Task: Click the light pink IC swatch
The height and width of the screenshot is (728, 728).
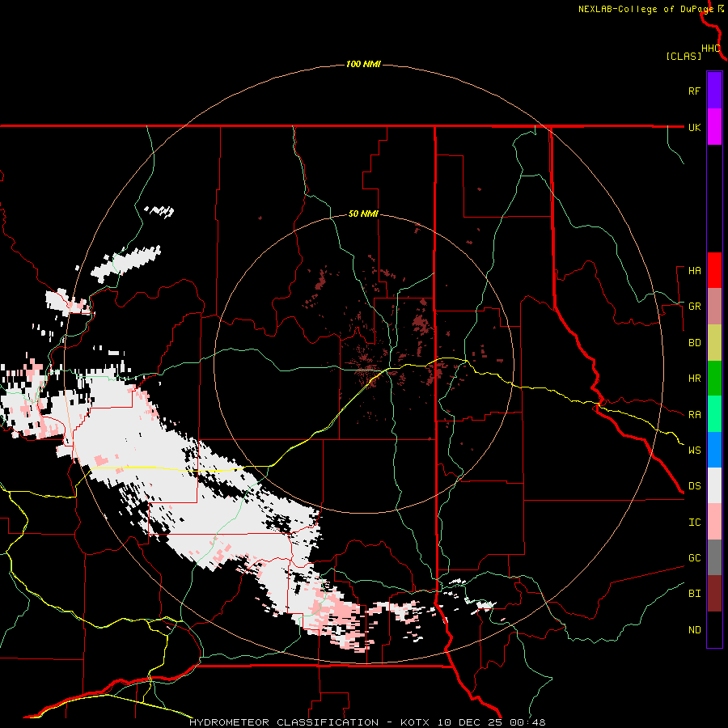Action: pyautogui.click(x=714, y=522)
